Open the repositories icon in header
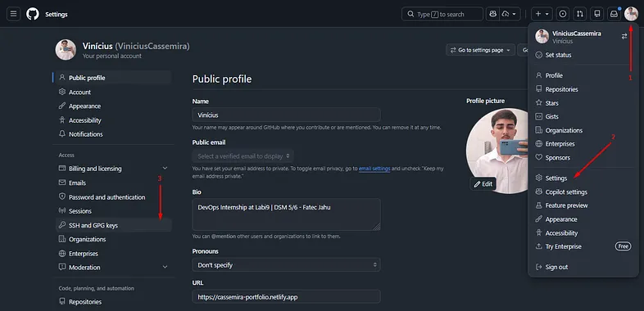644x311 pixels. pyautogui.click(x=596, y=14)
